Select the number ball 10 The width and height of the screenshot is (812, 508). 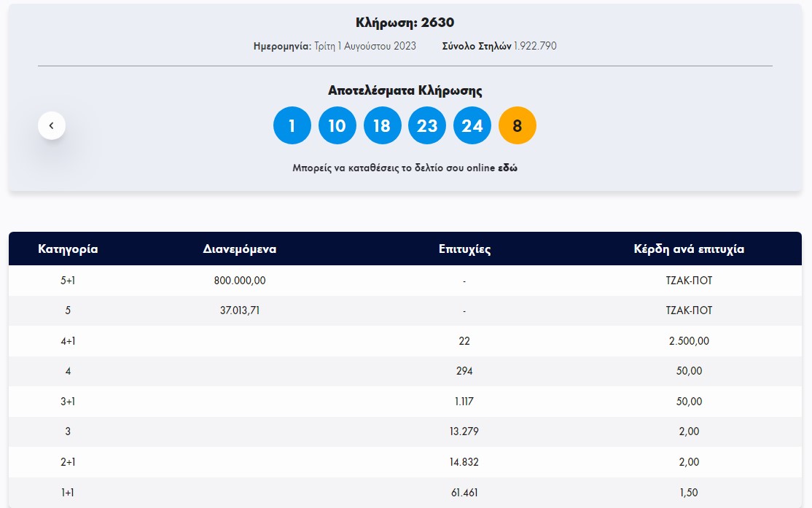337,125
